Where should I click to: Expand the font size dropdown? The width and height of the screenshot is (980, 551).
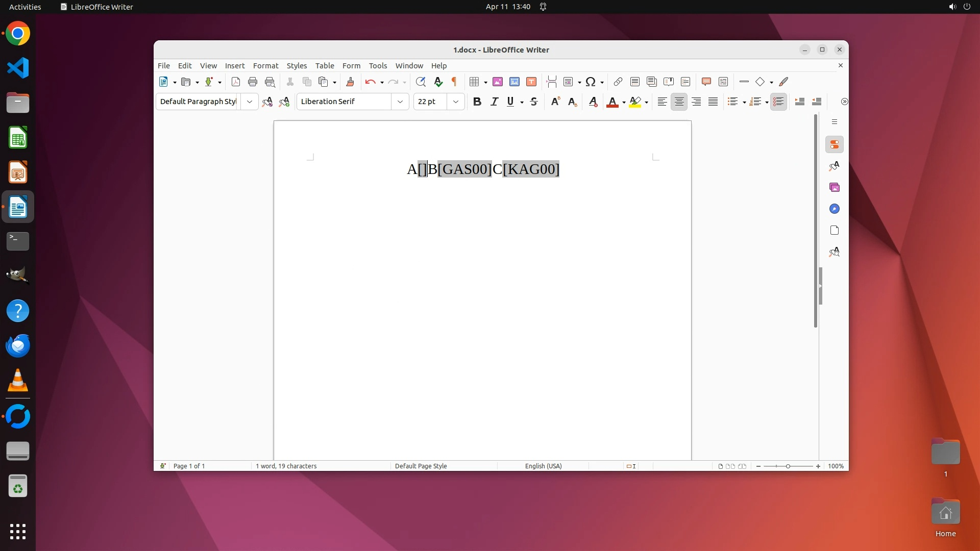[456, 102]
